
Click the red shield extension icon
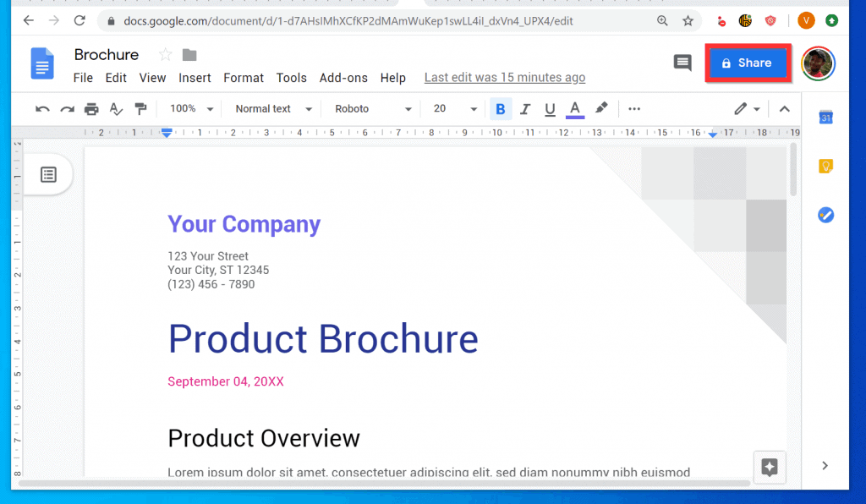click(x=770, y=21)
